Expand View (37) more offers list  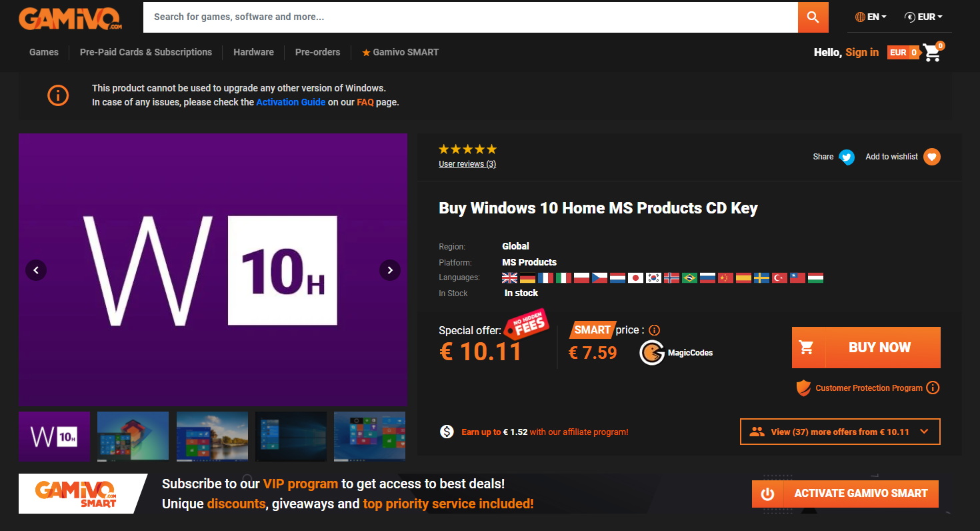840,432
